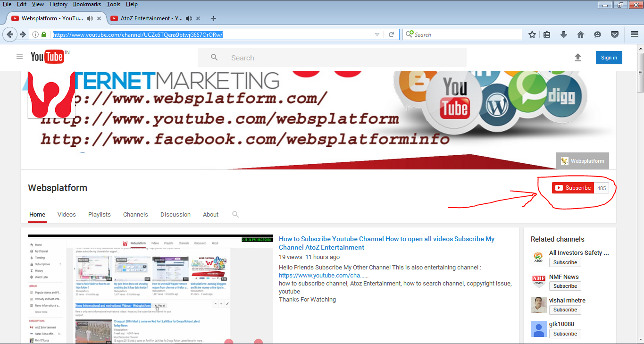Click the YouTube upload icon
The image size is (644, 344).
[577, 57]
